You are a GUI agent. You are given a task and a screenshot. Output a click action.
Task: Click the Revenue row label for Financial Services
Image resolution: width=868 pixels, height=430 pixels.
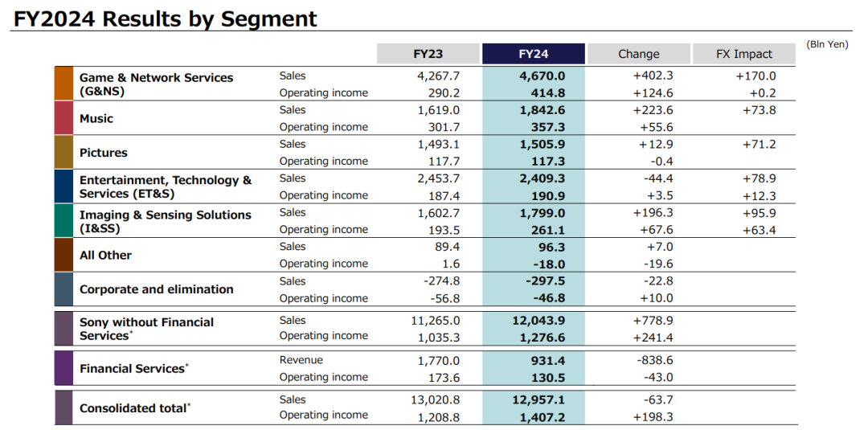[x=301, y=360]
